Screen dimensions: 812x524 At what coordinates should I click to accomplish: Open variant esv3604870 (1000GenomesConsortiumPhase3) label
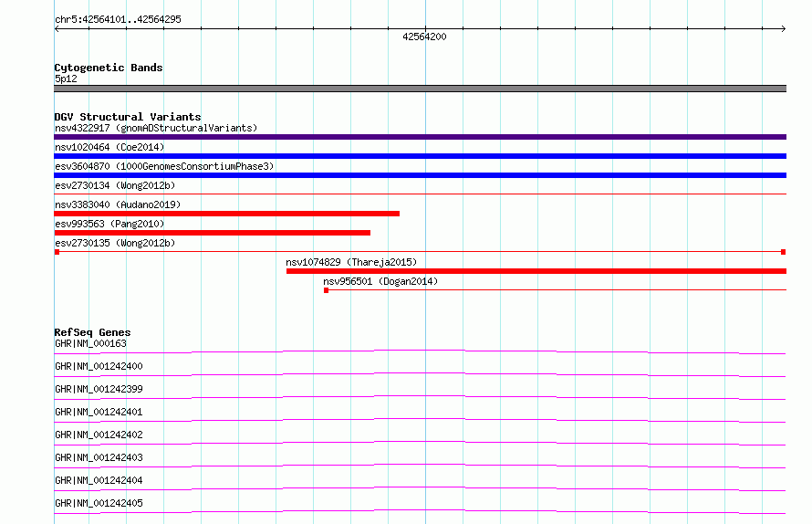click(x=164, y=166)
